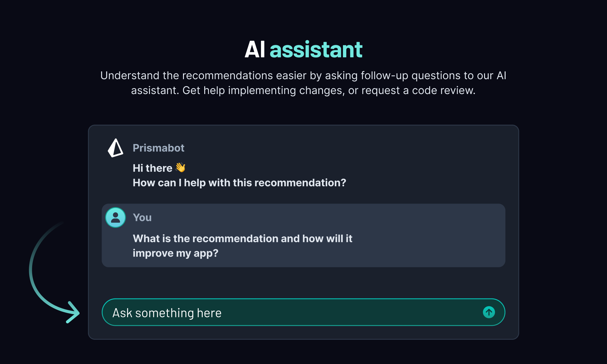Click the Prismabot prism logo icon
Screen dimensions: 607x364
pos(115,148)
